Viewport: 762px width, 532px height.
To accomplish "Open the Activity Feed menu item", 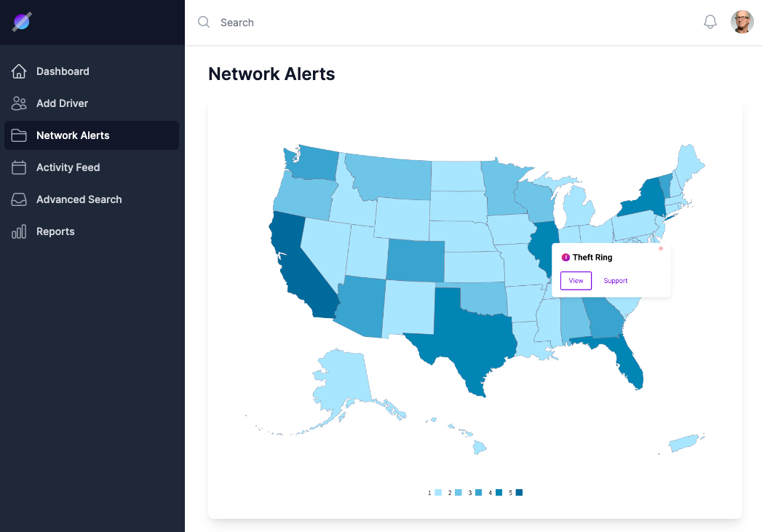I will 68,167.
